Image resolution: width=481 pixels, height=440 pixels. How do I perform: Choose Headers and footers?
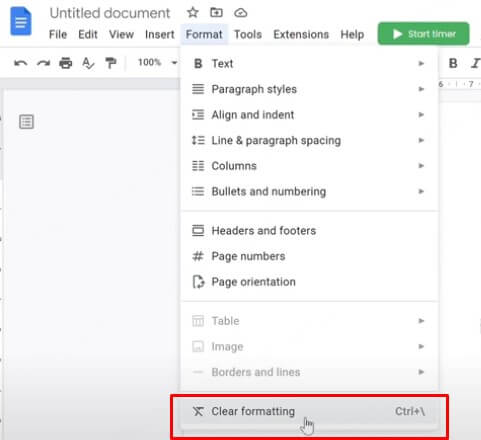309,230
